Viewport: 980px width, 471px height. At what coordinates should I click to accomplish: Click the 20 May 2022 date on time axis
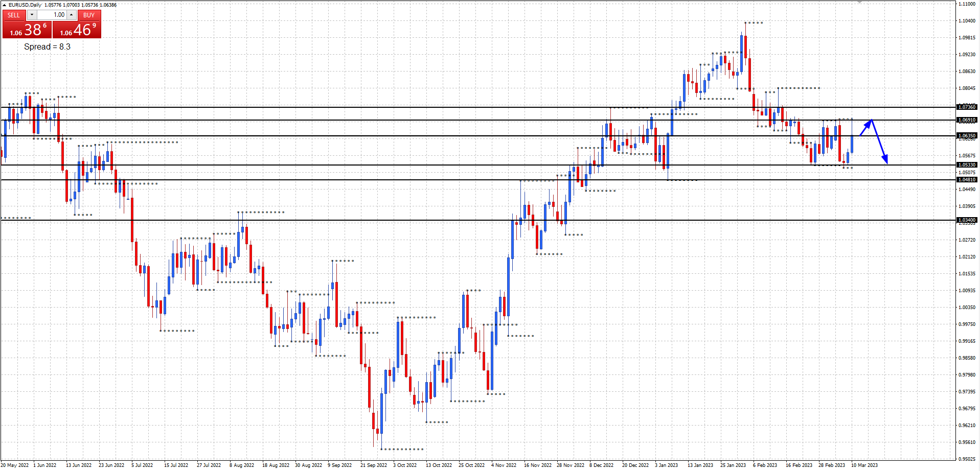coord(15,465)
